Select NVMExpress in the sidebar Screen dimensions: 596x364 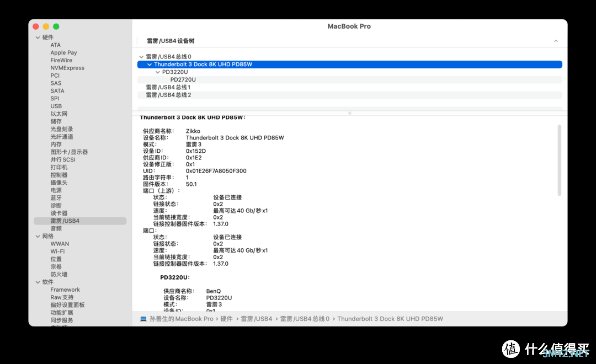pos(67,68)
